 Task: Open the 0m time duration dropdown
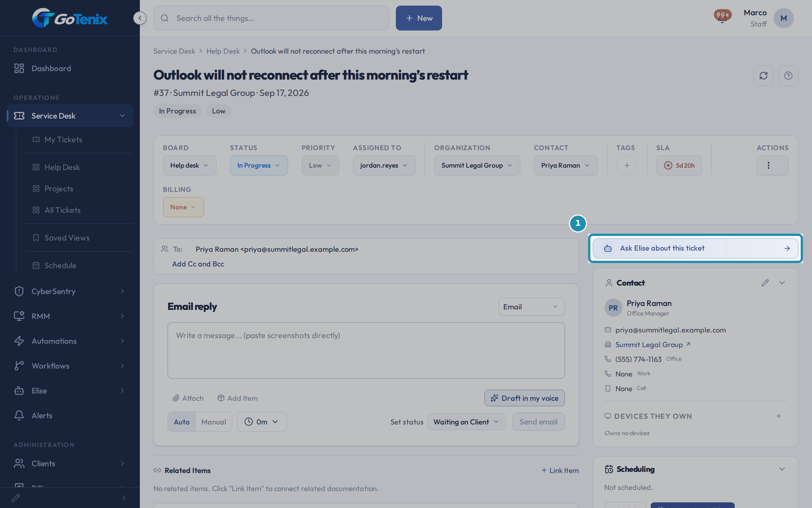click(x=262, y=422)
